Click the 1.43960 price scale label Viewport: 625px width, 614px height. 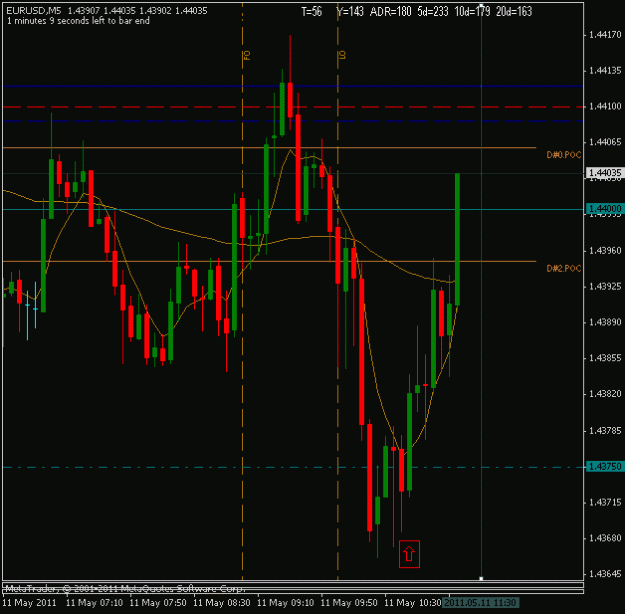[x=605, y=251]
